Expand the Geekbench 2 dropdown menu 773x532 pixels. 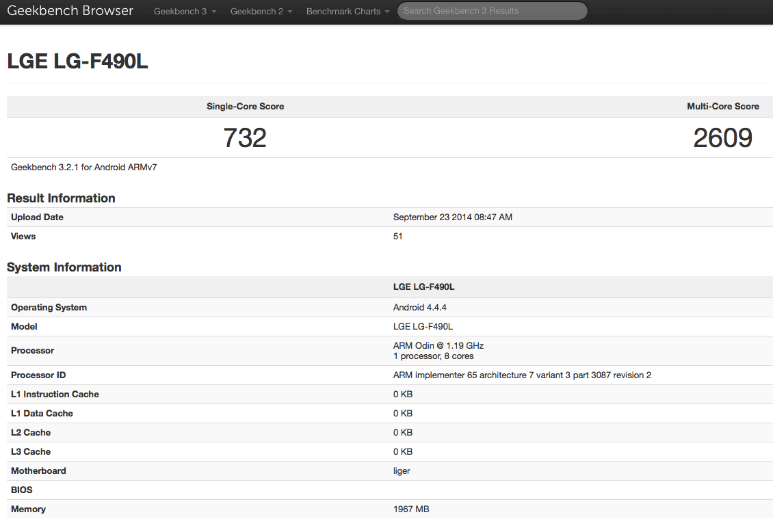[261, 12]
